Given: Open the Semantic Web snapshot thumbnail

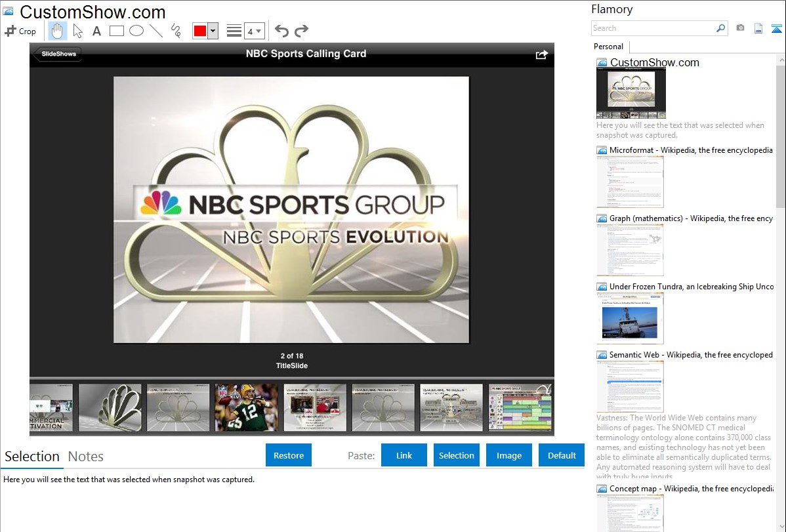Looking at the screenshot, I should pos(630,386).
